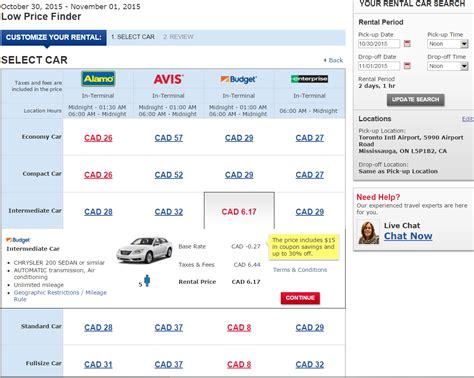Click Customize Your Rental tab

click(x=53, y=37)
